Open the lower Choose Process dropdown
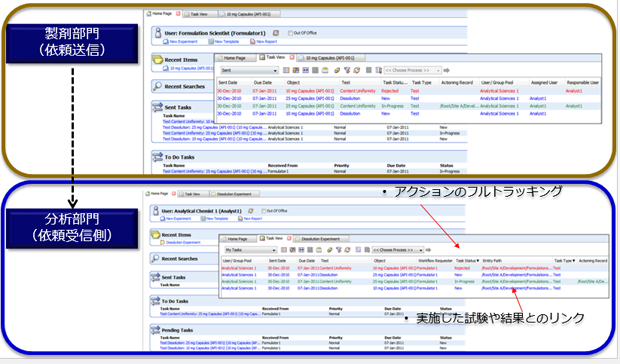Viewport: 620px width, 364px height. (397, 250)
